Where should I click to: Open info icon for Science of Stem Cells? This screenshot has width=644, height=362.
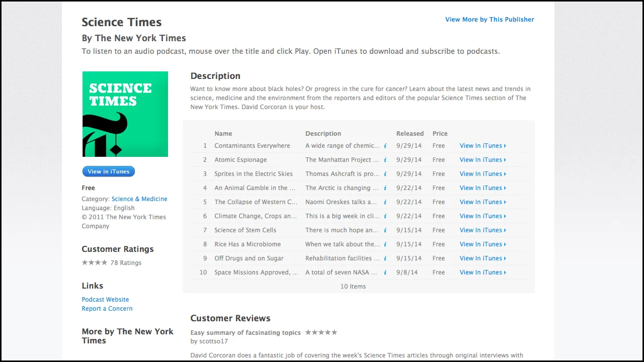385,230
